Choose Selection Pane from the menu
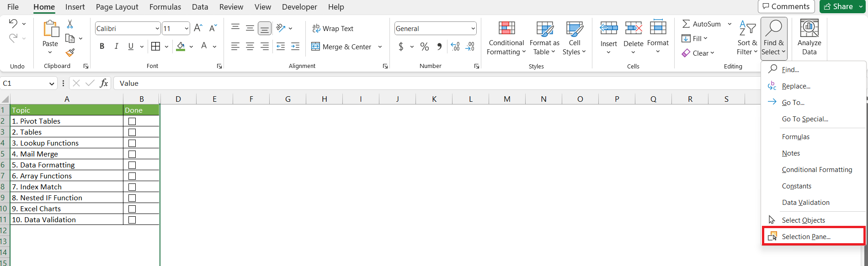The height and width of the screenshot is (266, 868). point(814,236)
